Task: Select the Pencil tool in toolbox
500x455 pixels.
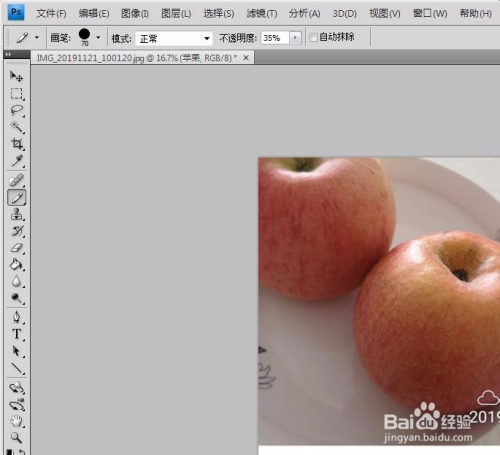Action: pos(17,198)
